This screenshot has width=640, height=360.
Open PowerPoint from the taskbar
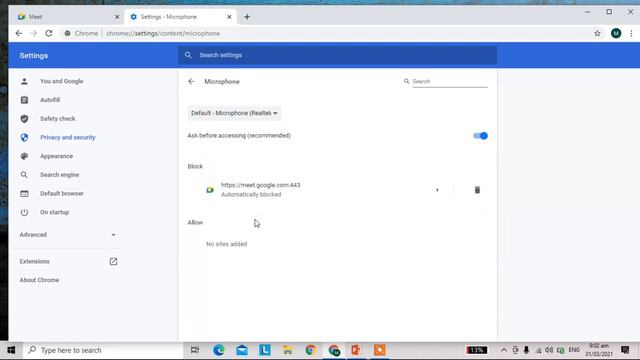[356, 350]
